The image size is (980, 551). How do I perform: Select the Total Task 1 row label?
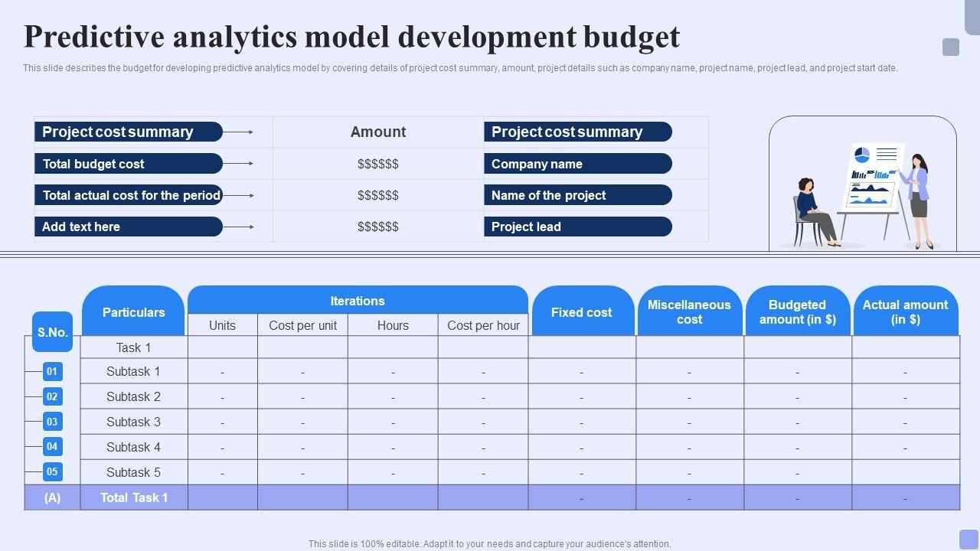coord(133,497)
